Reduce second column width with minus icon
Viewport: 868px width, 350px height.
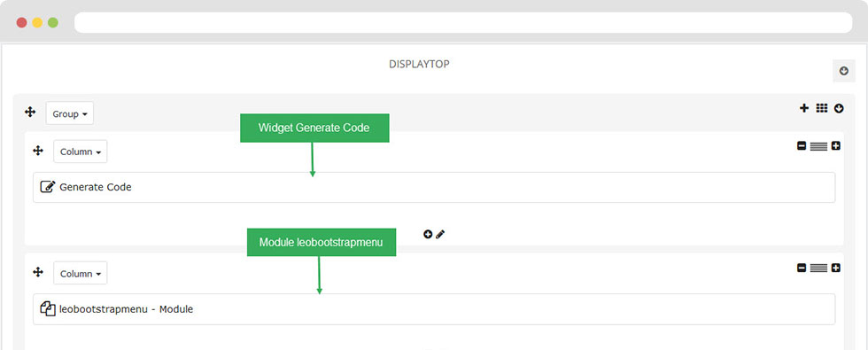tap(801, 268)
